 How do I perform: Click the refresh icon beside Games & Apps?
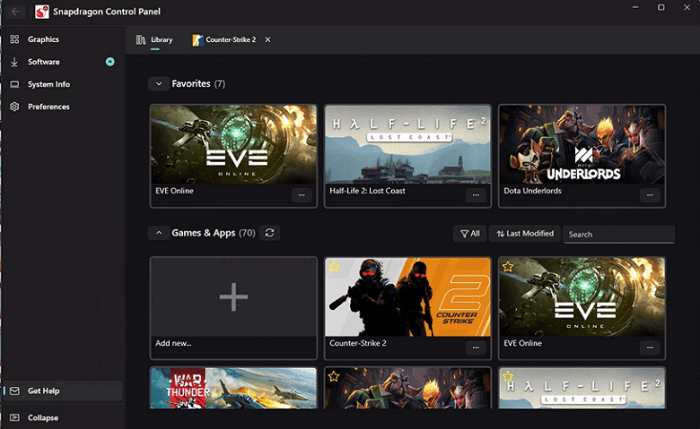[x=270, y=233]
